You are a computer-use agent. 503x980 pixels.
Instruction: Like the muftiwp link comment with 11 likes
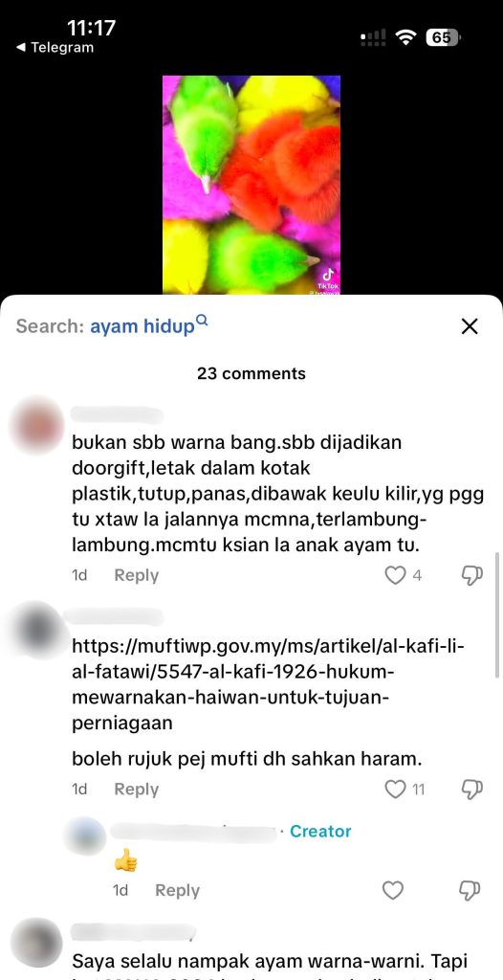click(x=395, y=790)
